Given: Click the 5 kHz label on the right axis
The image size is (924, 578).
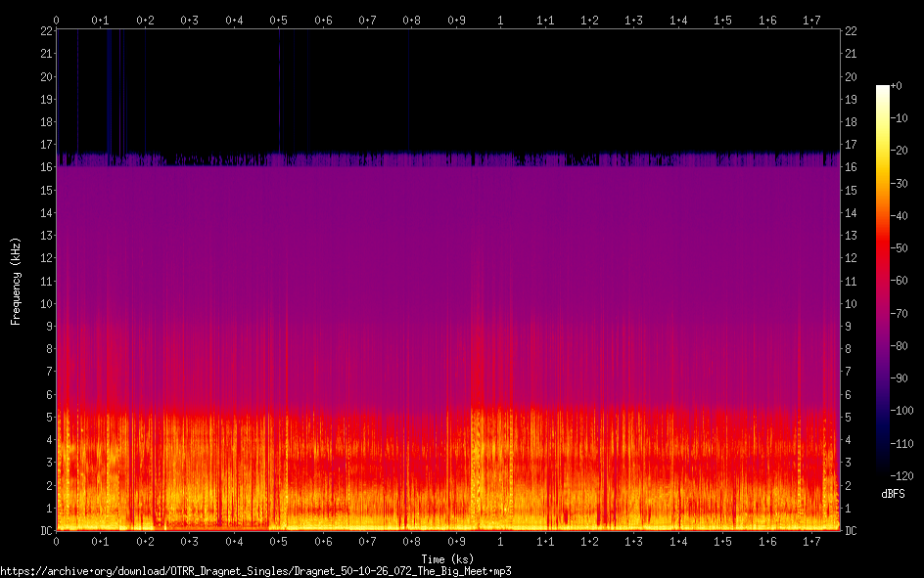Looking at the screenshot, I should click(x=849, y=418).
